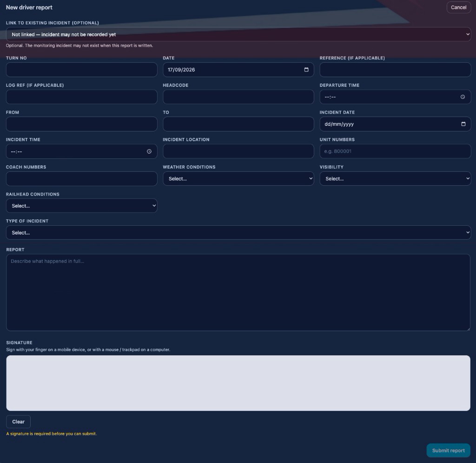Click the Report text area resize handle
476x463 pixels.
469,329
